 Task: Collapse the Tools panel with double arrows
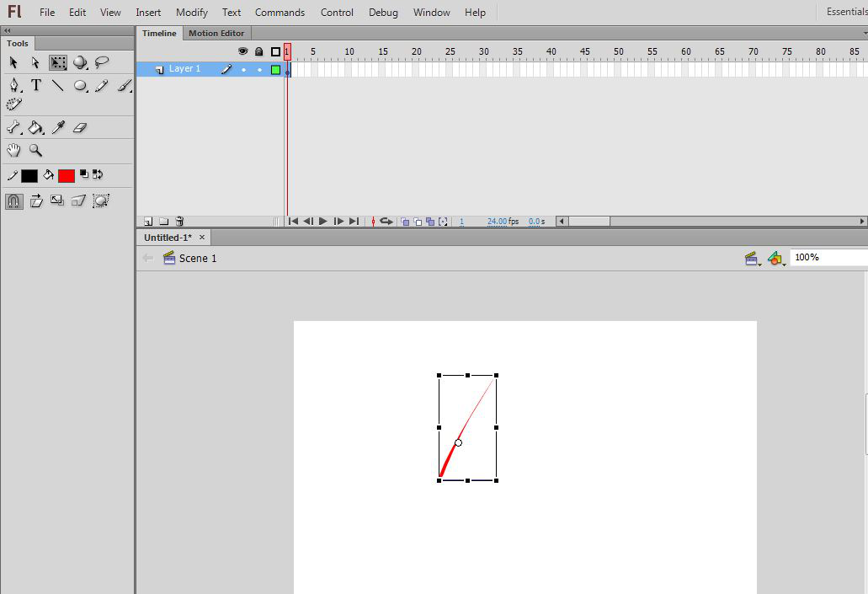pyautogui.click(x=8, y=30)
